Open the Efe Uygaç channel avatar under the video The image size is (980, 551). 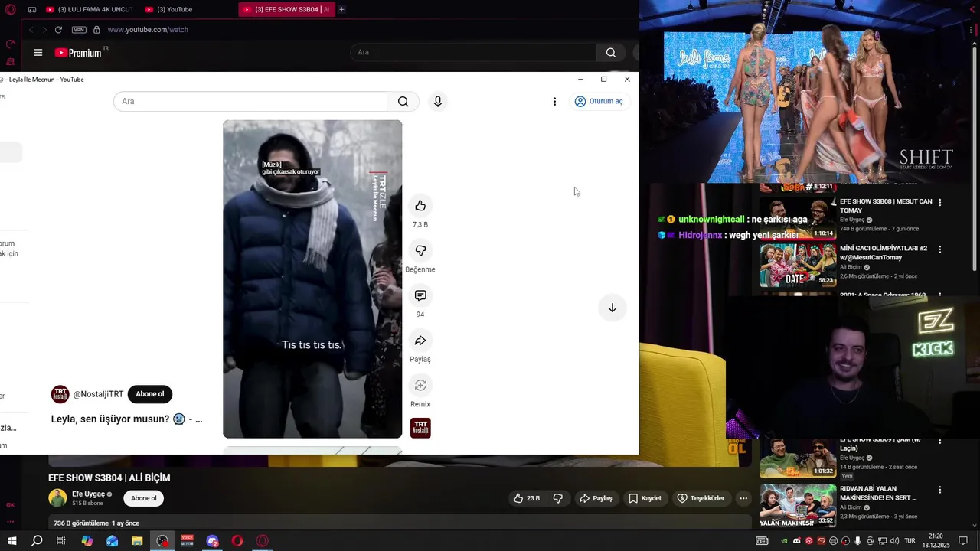click(57, 498)
